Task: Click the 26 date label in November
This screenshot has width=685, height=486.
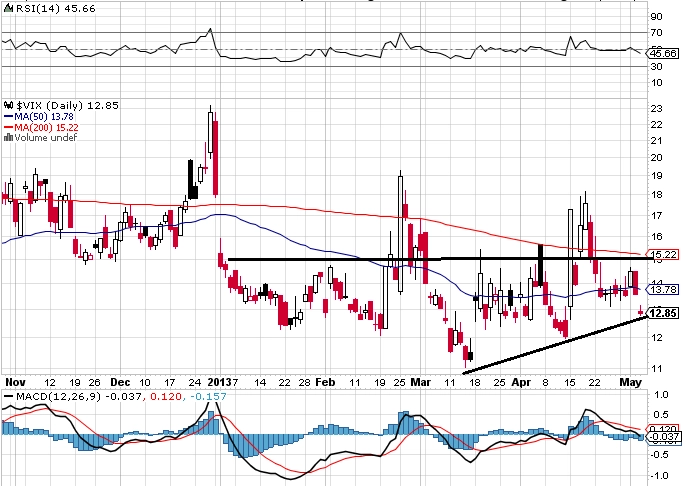Action: 94,382
